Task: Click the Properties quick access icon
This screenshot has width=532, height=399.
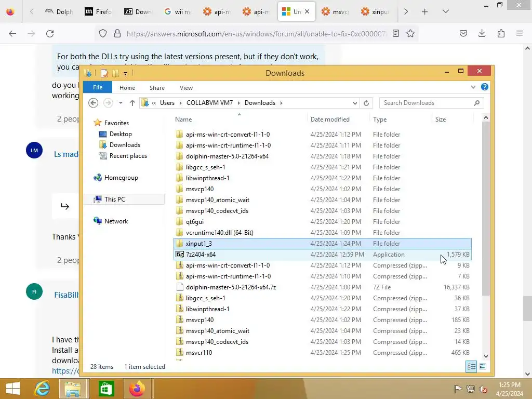Action: pyautogui.click(x=104, y=73)
